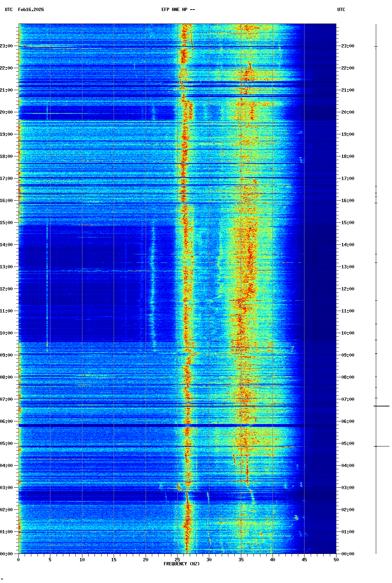Screen dimensions: 392x583
Task: Click the large event marker near 06:40 on right trace
Action: [x=381, y=406]
